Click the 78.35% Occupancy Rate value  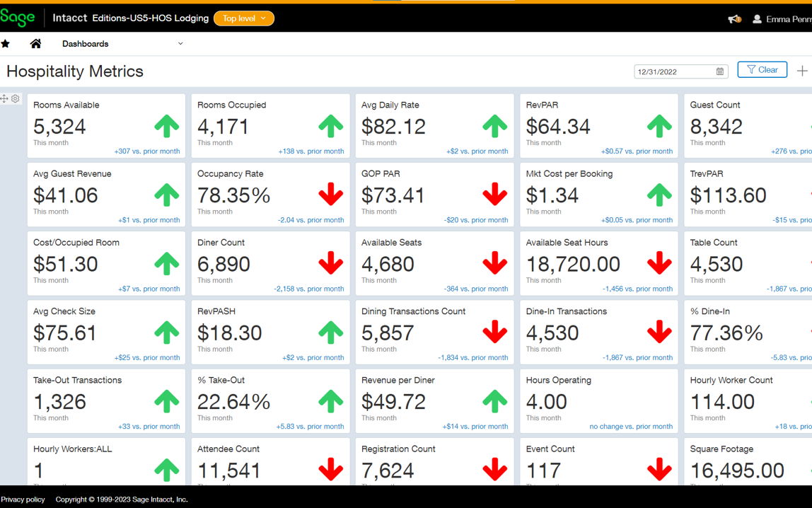pyautogui.click(x=234, y=195)
